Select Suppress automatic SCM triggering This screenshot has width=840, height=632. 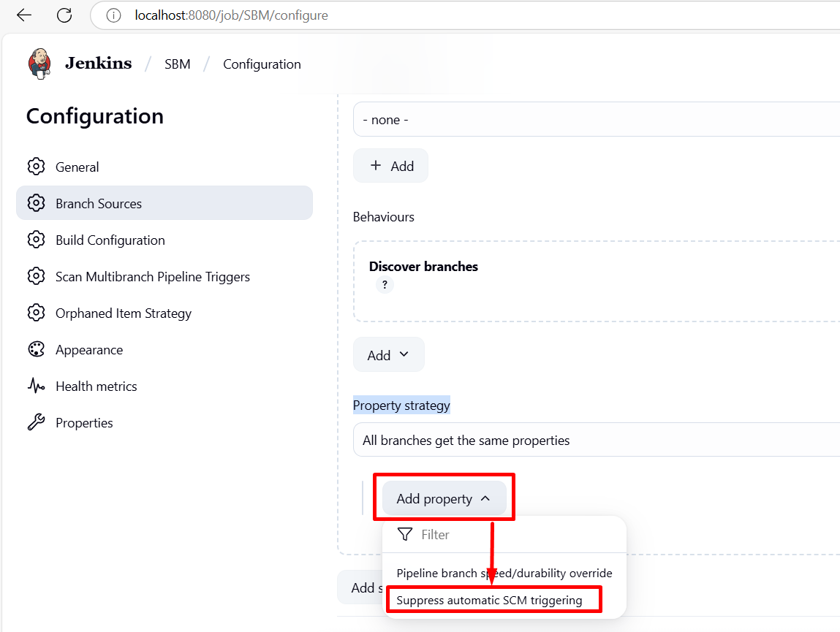pos(489,601)
